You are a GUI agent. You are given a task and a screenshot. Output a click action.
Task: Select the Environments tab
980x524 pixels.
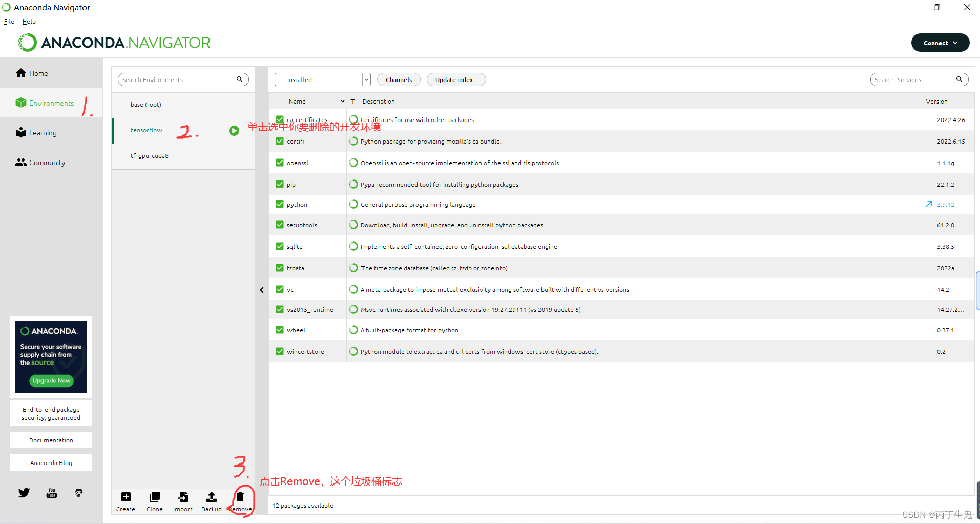coord(51,103)
